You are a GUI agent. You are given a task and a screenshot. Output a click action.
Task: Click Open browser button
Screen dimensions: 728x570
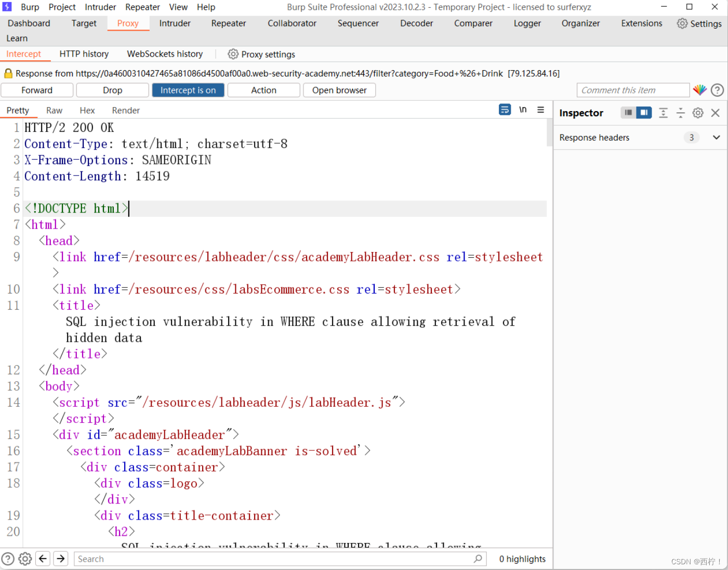[339, 90]
